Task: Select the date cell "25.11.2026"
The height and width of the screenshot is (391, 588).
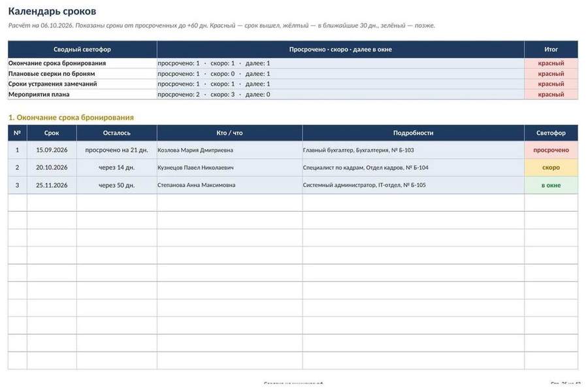Action: tap(52, 185)
